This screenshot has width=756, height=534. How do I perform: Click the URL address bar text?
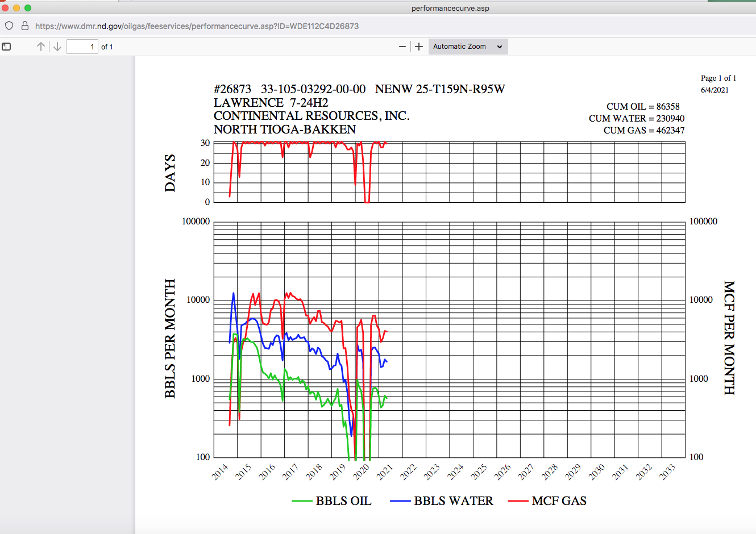coord(197,26)
